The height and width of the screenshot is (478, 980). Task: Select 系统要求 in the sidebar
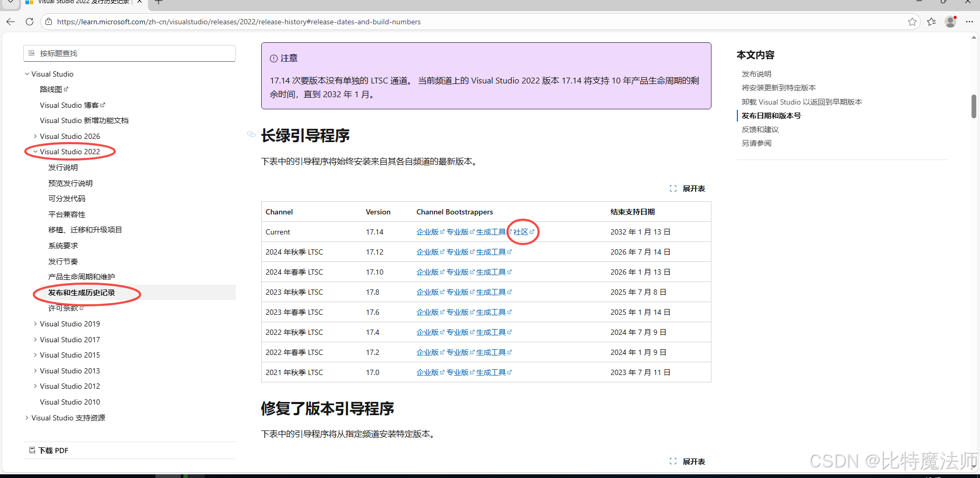tap(63, 246)
